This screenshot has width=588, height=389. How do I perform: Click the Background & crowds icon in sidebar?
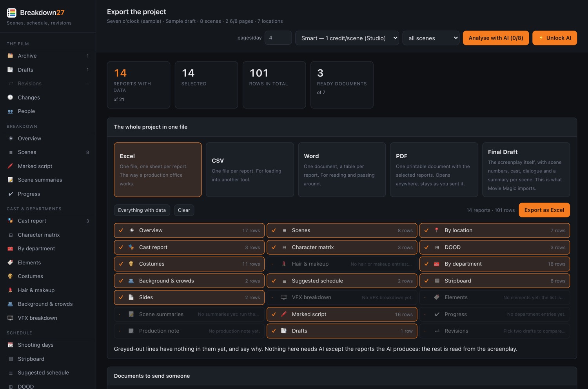click(11, 304)
